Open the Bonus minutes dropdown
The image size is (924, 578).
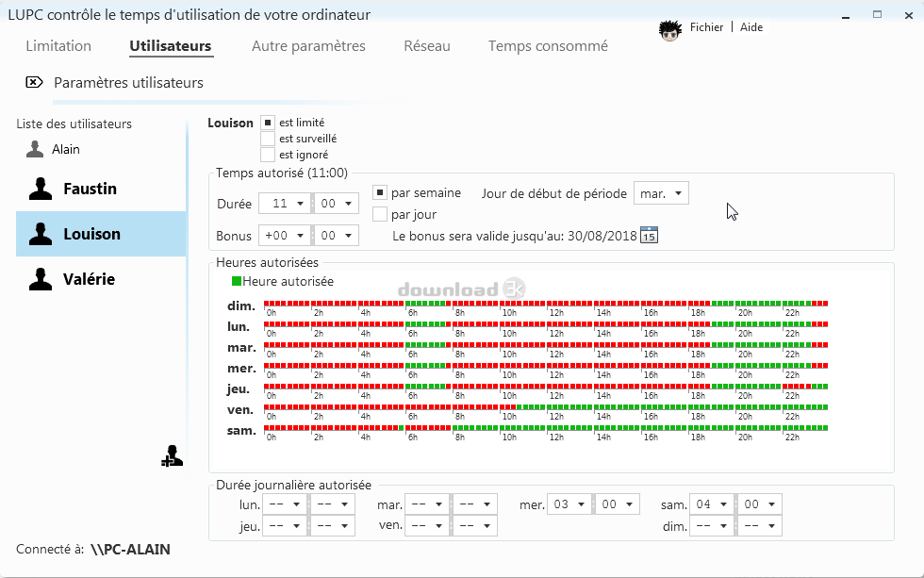(337, 236)
